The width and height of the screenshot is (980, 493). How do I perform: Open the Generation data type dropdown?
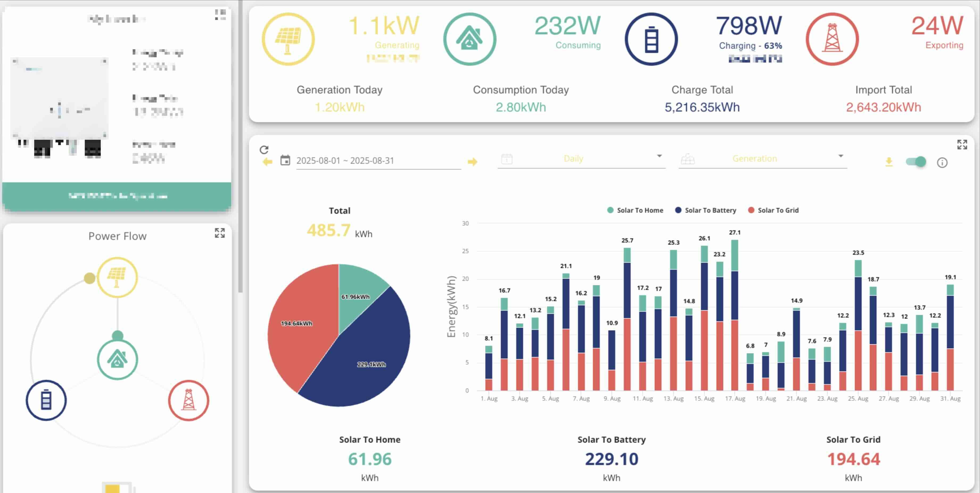pyautogui.click(x=762, y=159)
